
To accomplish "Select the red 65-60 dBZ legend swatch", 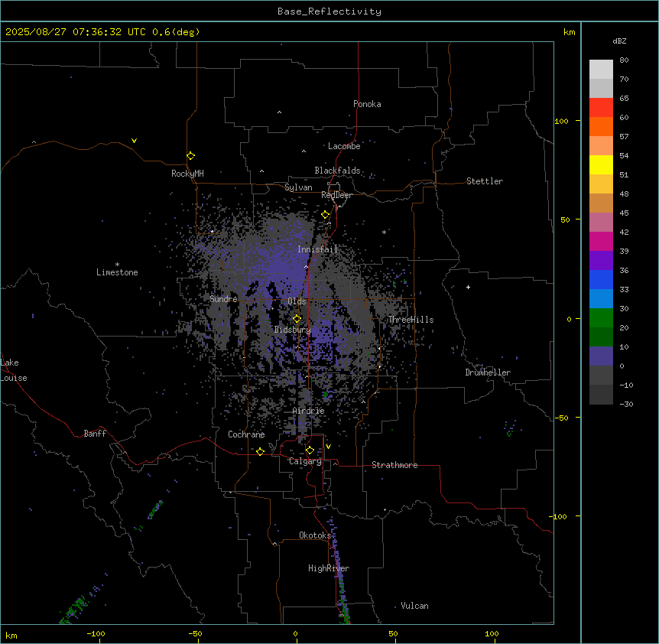I will coord(601,107).
